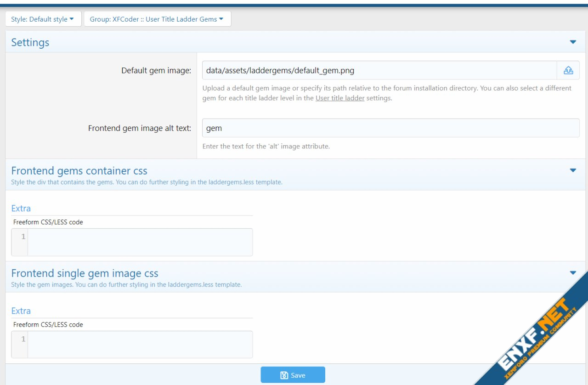Click the Settings section heading
The image size is (588, 385).
tap(30, 42)
